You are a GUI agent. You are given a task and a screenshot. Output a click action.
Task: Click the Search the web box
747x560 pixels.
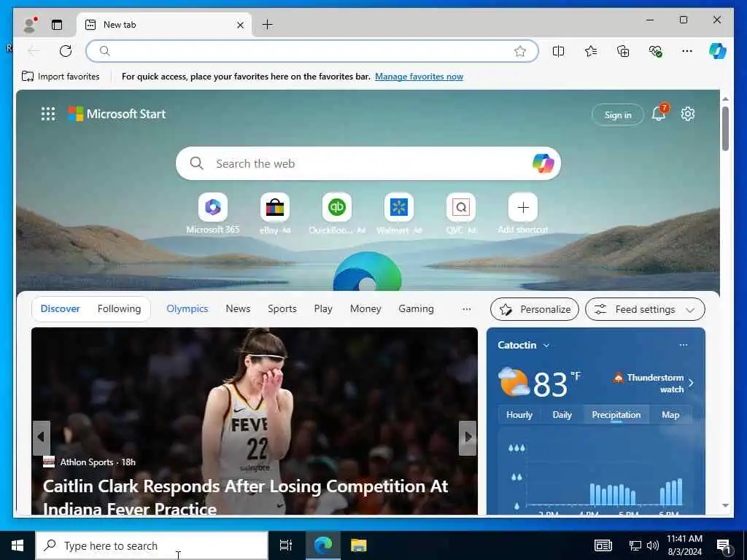click(368, 163)
